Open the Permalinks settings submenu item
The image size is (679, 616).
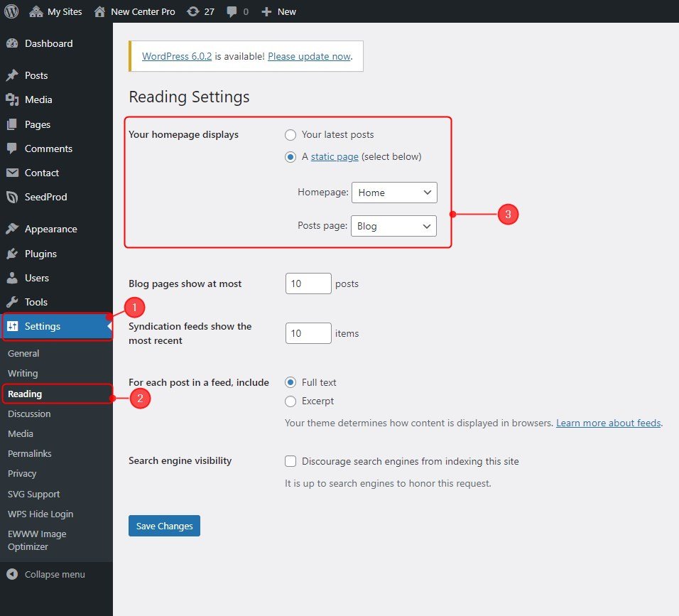(29, 453)
